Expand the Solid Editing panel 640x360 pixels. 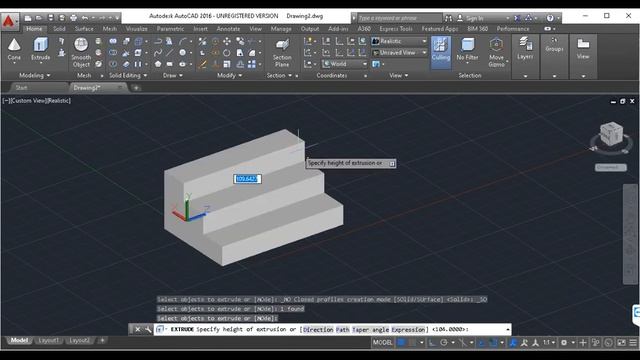click(x=128, y=76)
